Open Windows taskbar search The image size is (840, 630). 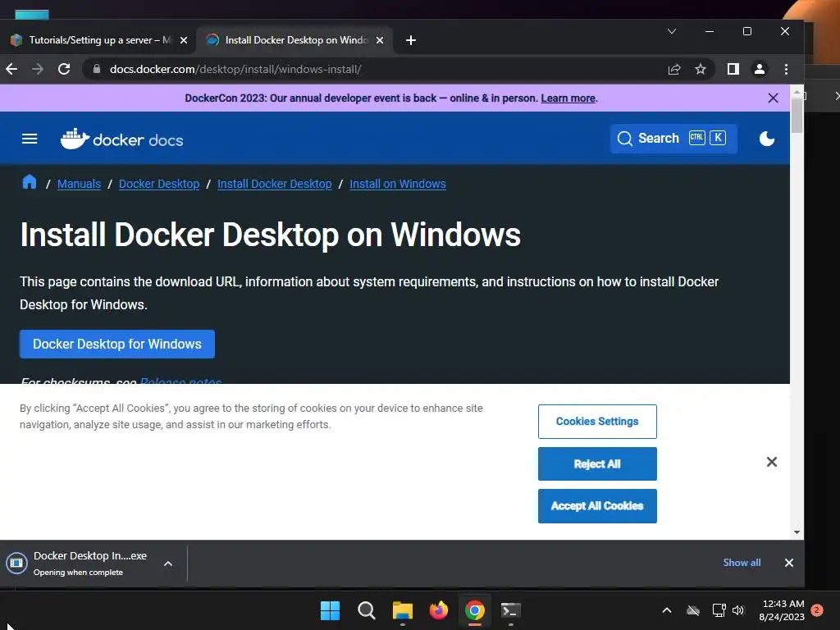click(367, 610)
